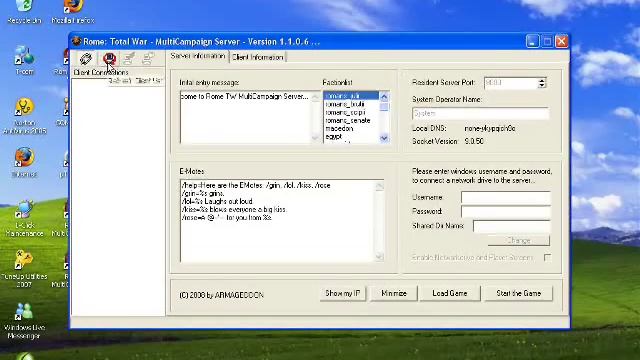Open the 1-Click Maintenance desktop icon

click(x=24, y=218)
